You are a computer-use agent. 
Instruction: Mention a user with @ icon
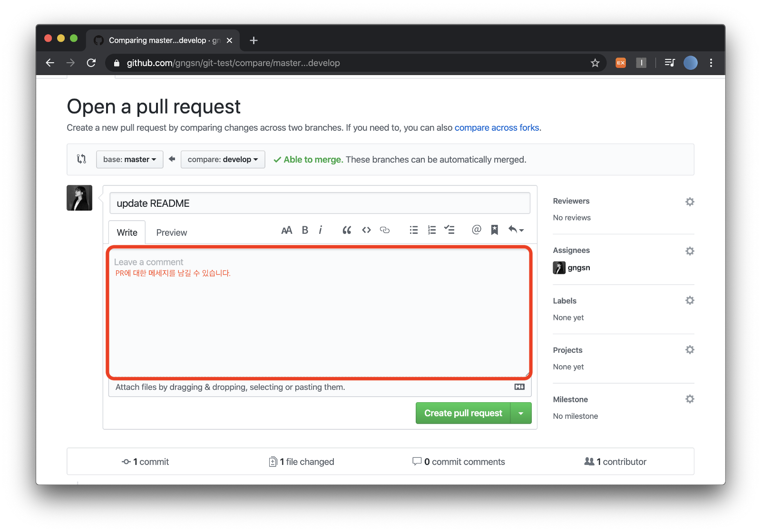pyautogui.click(x=476, y=230)
